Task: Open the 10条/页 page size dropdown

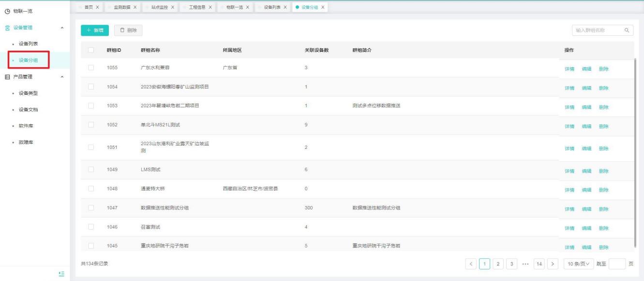Action: (x=579, y=264)
